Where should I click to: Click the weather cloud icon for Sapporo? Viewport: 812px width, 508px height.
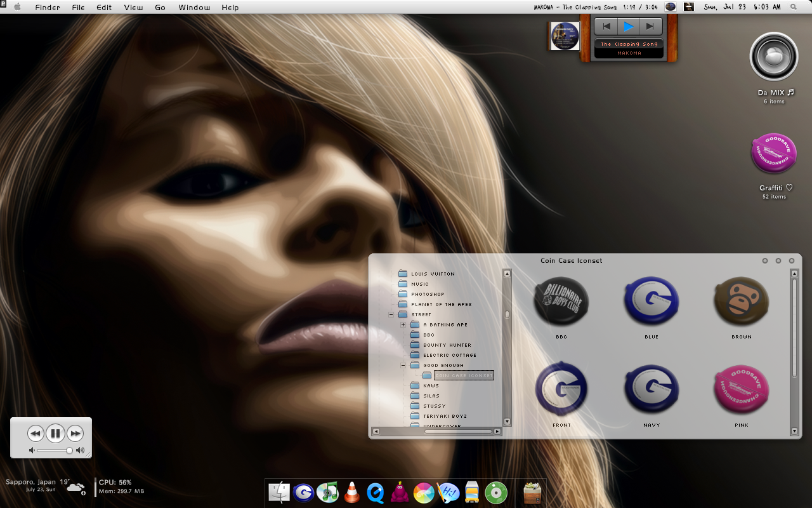click(x=75, y=488)
